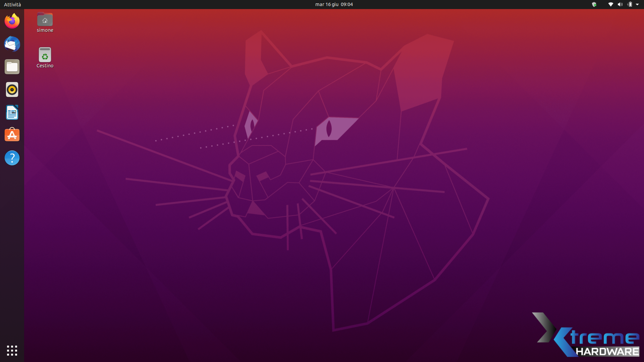Viewport: 644px width, 362px height.
Task: Click the volume speaker icon
Action: 620,4
